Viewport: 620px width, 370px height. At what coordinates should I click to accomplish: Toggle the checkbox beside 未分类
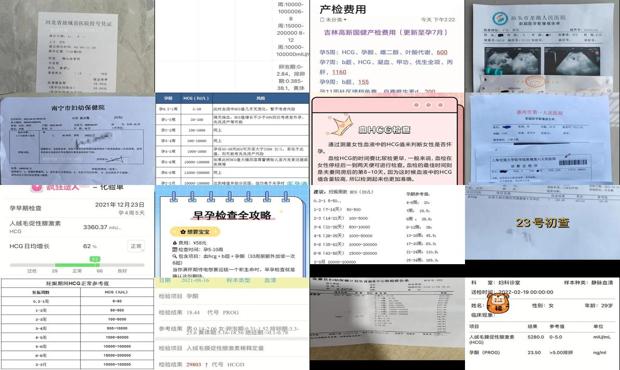coord(322,19)
